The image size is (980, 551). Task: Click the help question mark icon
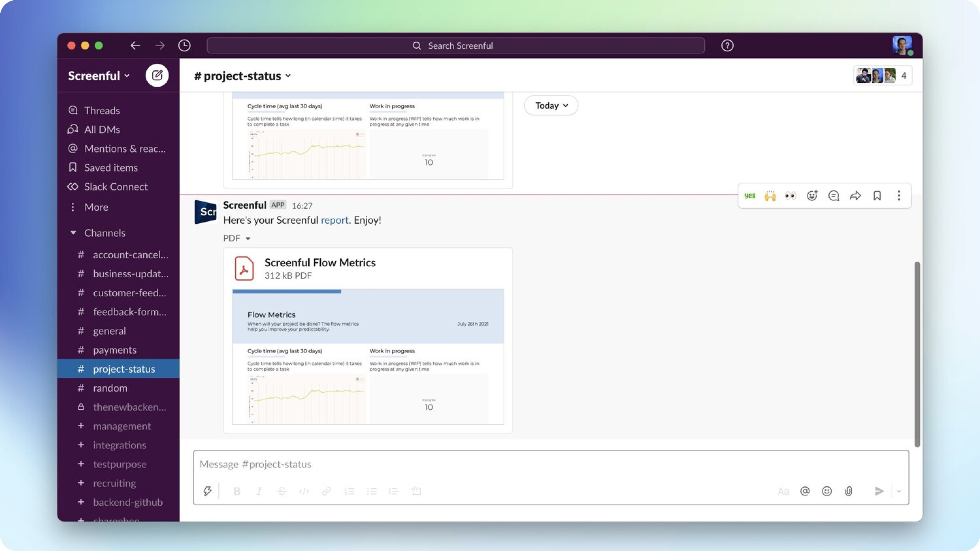click(727, 46)
